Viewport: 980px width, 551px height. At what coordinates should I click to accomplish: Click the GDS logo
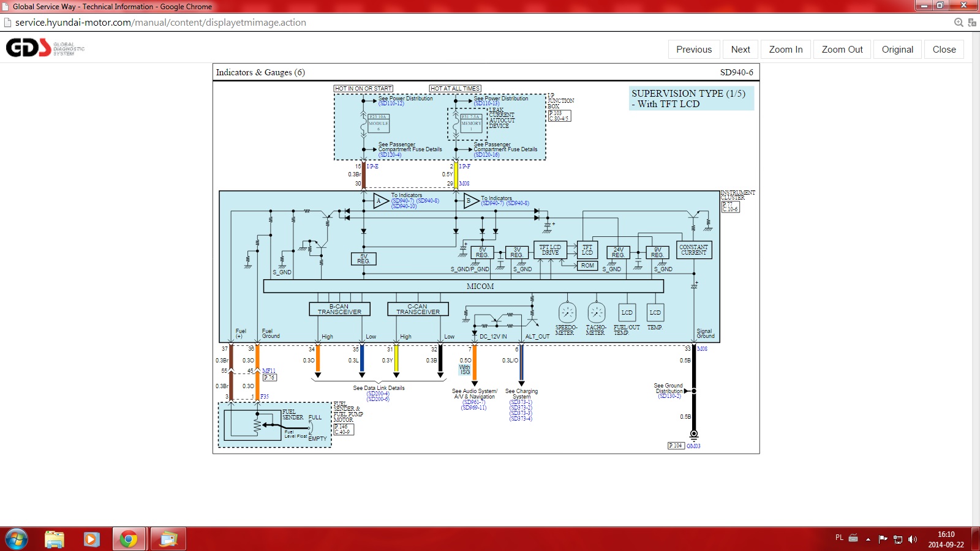pyautogui.click(x=28, y=48)
